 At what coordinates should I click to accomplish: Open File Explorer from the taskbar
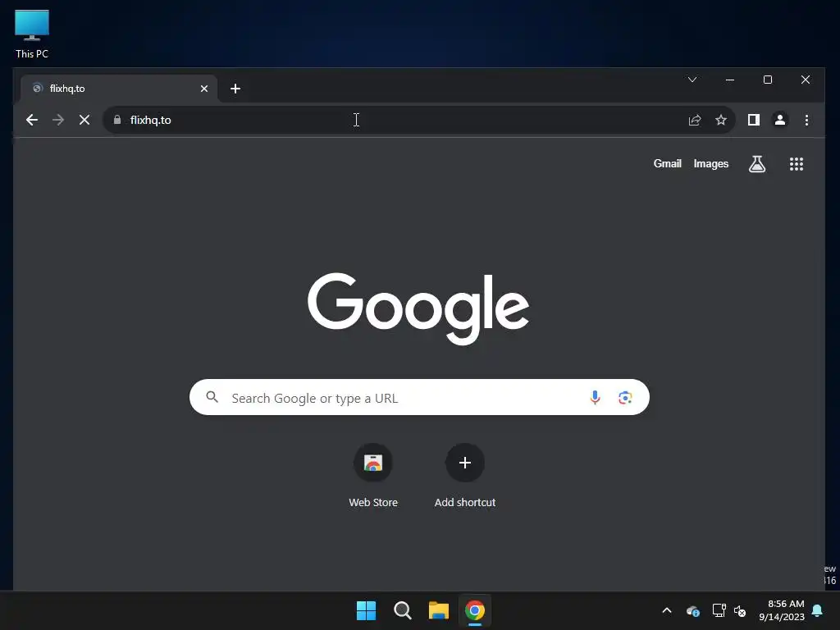point(438,610)
